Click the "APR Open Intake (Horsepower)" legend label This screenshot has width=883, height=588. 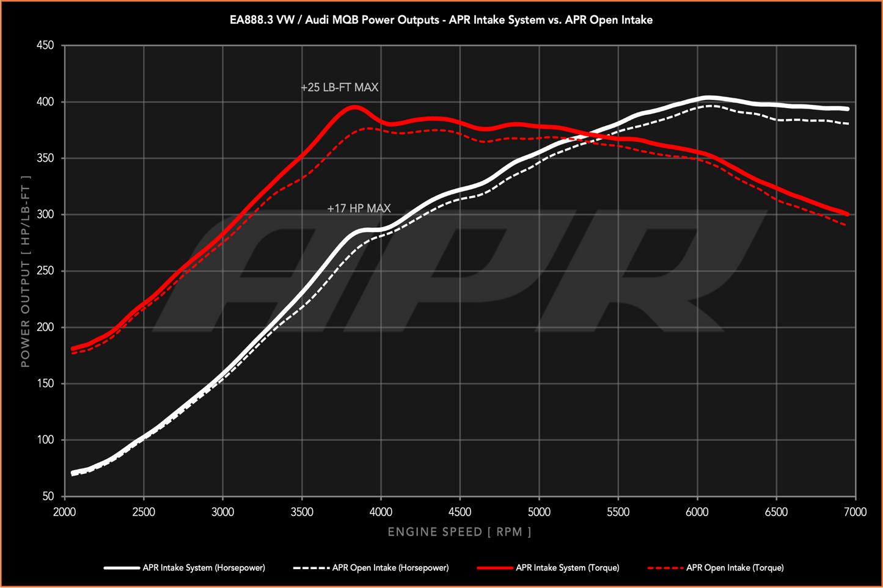coord(390,568)
